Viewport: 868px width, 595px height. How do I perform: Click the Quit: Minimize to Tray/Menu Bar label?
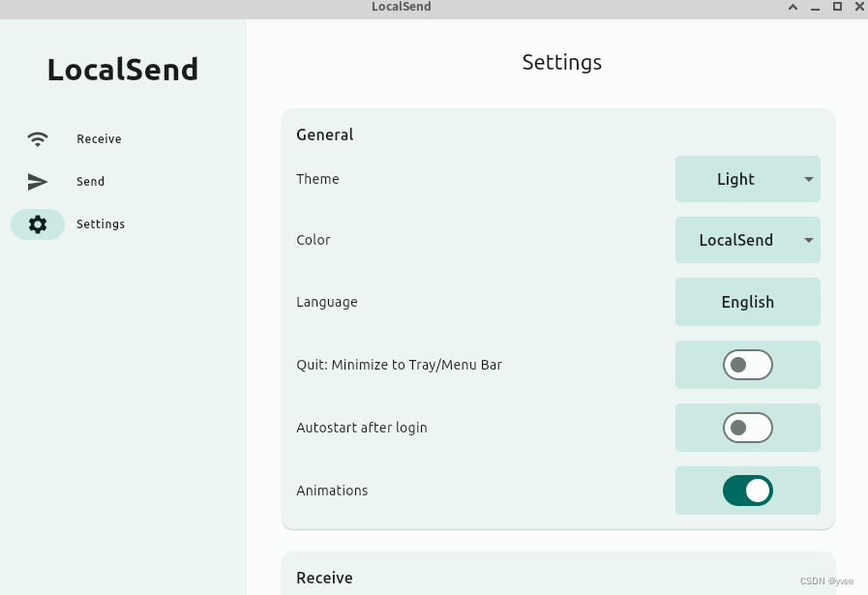pos(399,365)
